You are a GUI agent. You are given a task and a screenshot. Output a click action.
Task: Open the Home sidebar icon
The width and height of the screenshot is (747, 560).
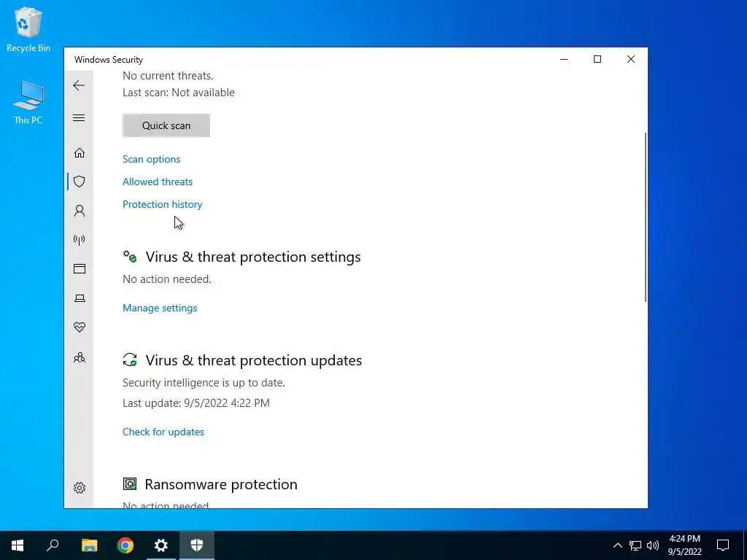point(80,152)
